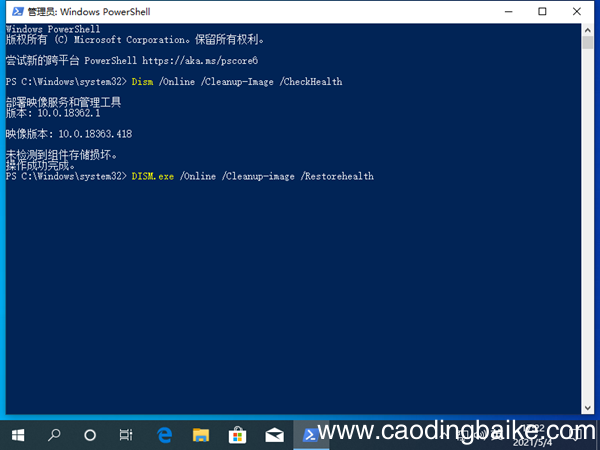The image size is (600, 450).
Task: Click the active PowerShell taskbar button
Action: pyautogui.click(x=311, y=434)
